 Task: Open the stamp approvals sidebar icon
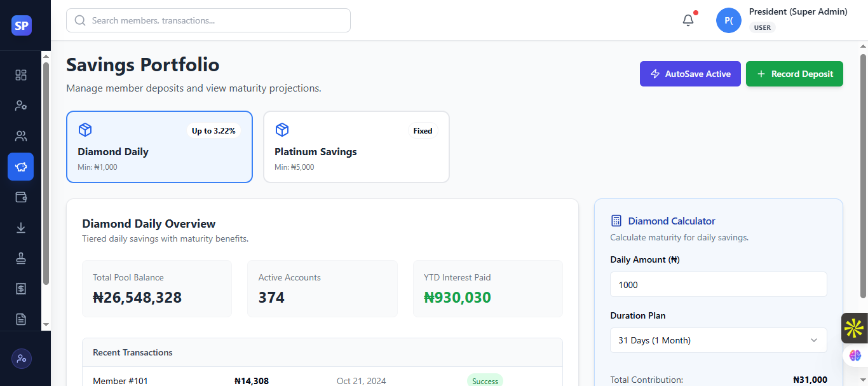(21, 258)
